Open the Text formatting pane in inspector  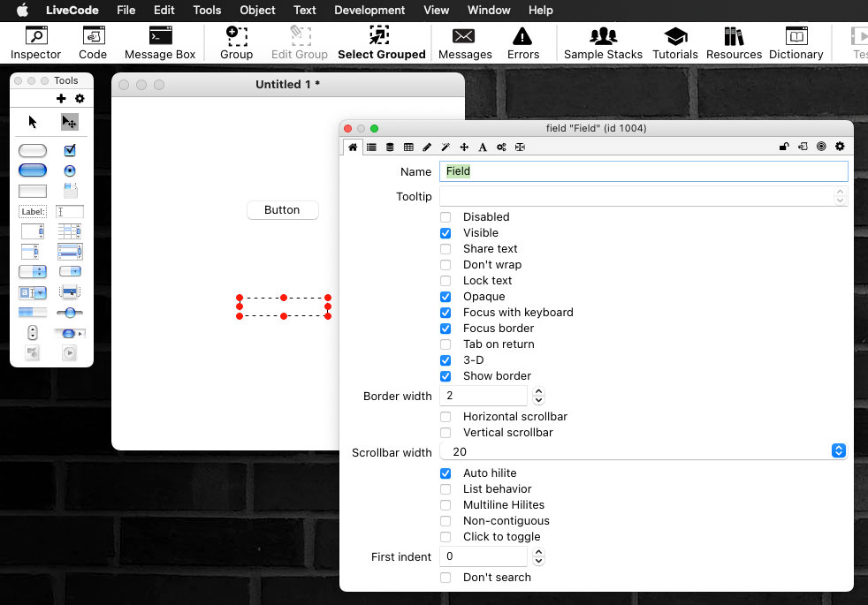pyautogui.click(x=483, y=147)
